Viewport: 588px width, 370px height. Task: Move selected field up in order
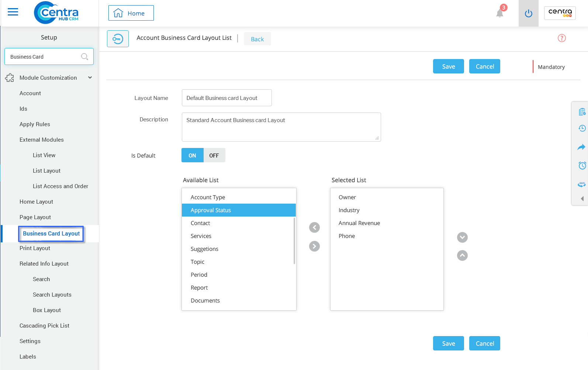[x=462, y=255]
